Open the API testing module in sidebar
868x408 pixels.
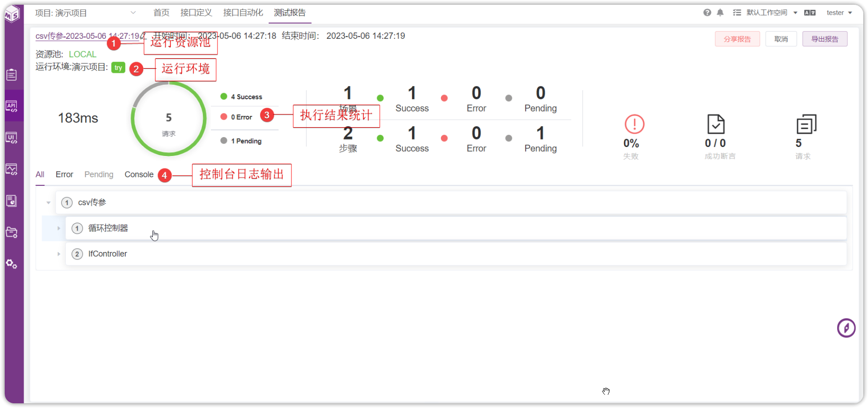[x=12, y=106]
